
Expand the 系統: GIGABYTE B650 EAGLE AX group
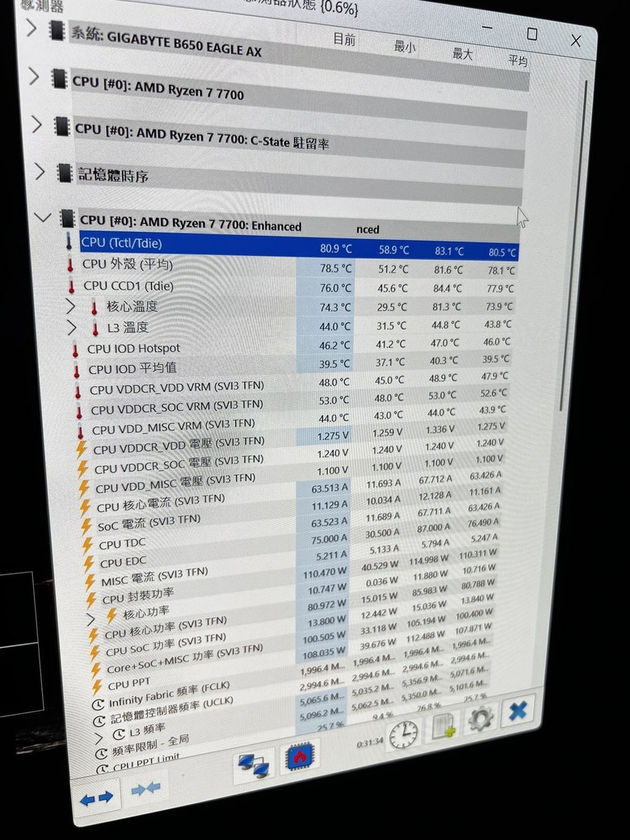click(x=31, y=27)
